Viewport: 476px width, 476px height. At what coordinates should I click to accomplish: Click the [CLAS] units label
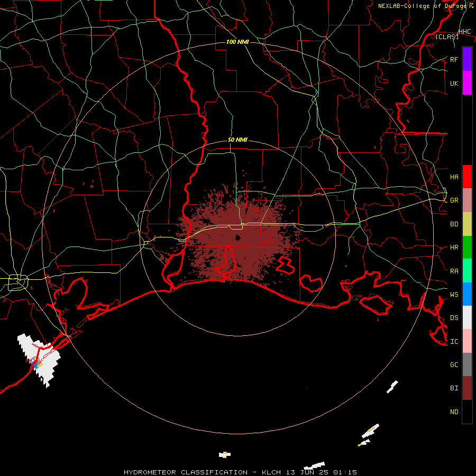coord(447,36)
